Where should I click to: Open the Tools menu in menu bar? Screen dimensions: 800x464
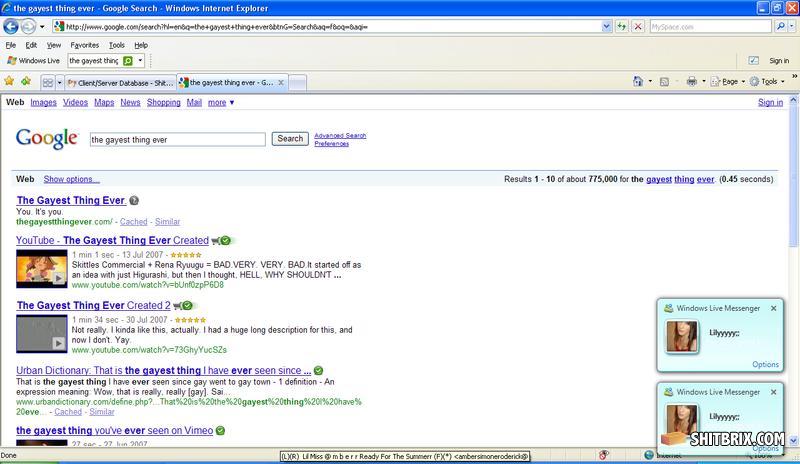116,45
